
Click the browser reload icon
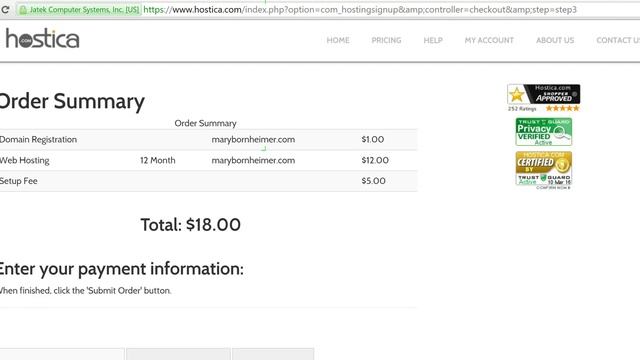click(x=5, y=9)
